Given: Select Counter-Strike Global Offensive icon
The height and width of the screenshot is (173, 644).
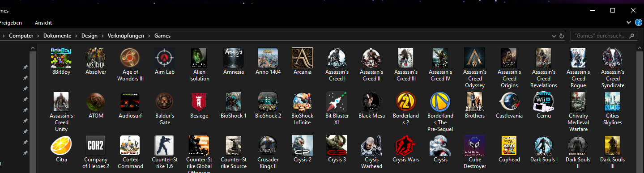Looking at the screenshot, I should pos(199,146).
